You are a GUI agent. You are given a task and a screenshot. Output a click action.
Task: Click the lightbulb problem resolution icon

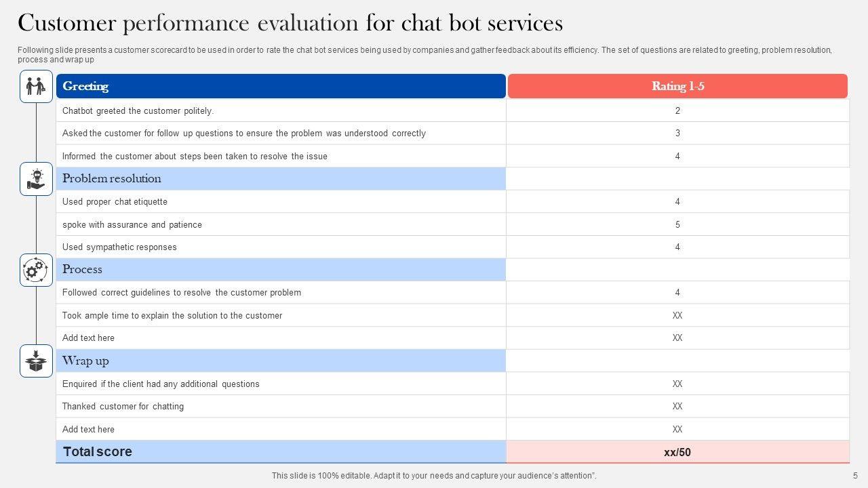coord(36,179)
